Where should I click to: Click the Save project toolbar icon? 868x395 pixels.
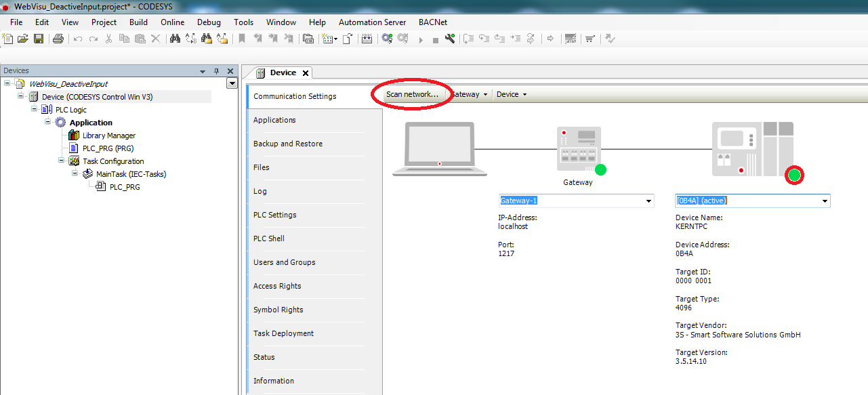click(39, 39)
